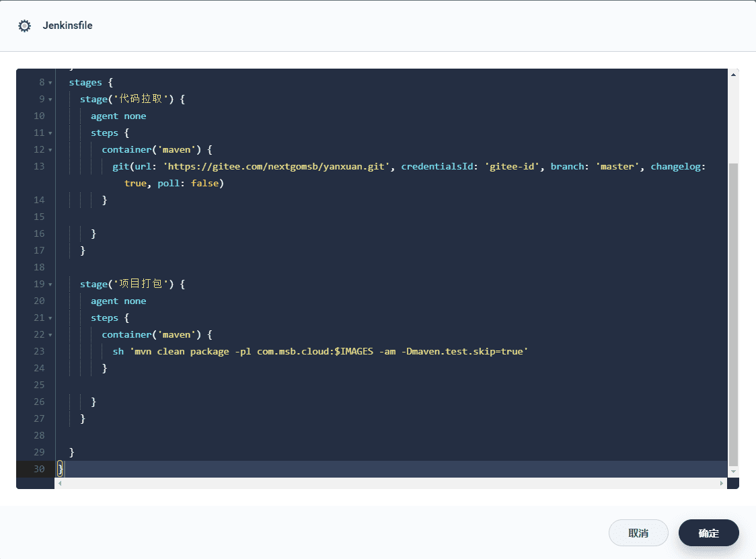Click the vertical scrollbar thumb
Screen dimensions: 756x559
[733, 314]
